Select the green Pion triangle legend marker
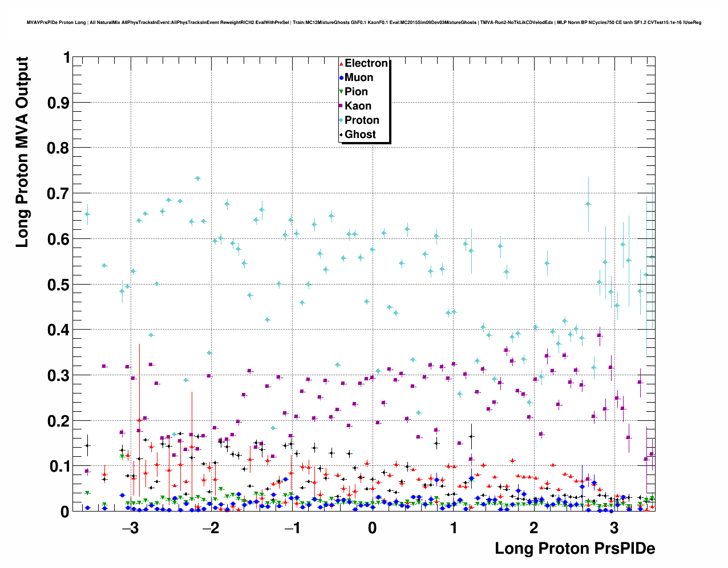The width and height of the screenshot is (728, 568). click(341, 92)
